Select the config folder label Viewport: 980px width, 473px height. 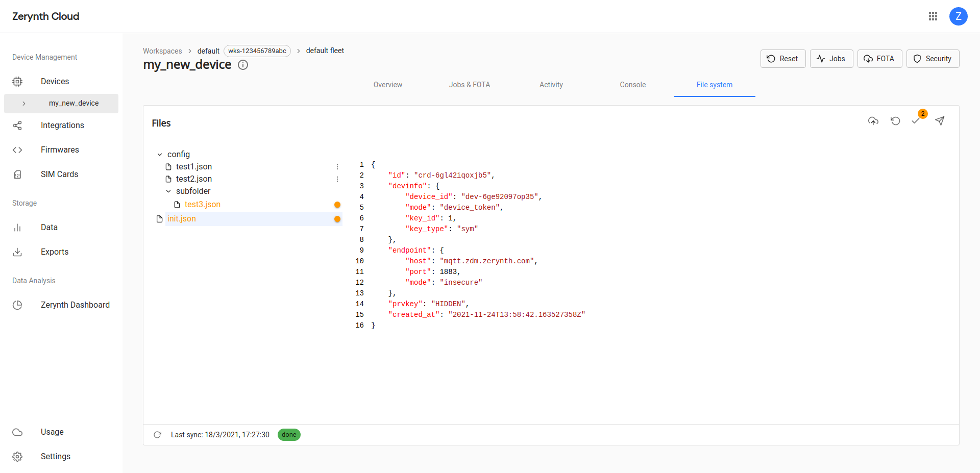(179, 155)
